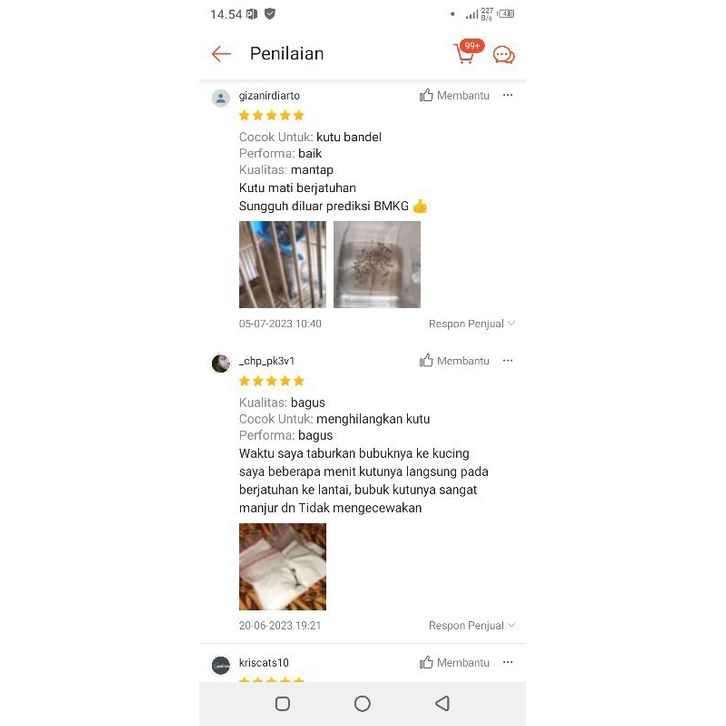The width and height of the screenshot is (726, 726).
Task: Mark gizanirdiarto's review as Membantu
Action: click(454, 95)
